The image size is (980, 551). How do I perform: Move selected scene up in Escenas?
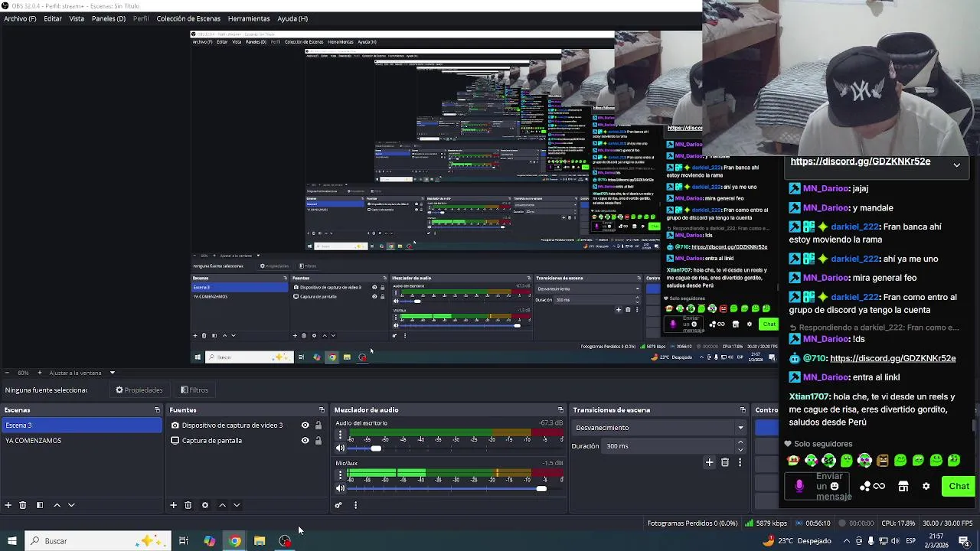point(57,505)
